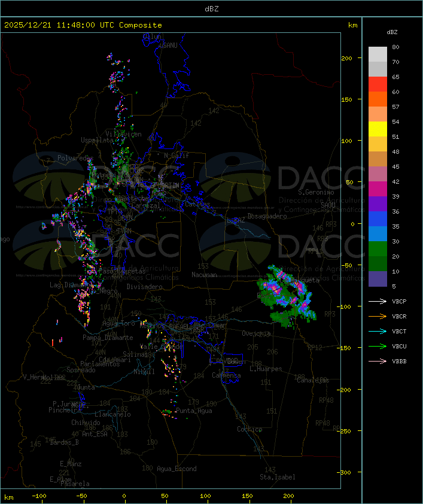
Task: Pick the light gray 70-80 dBZ swatch
Action: [x=378, y=54]
